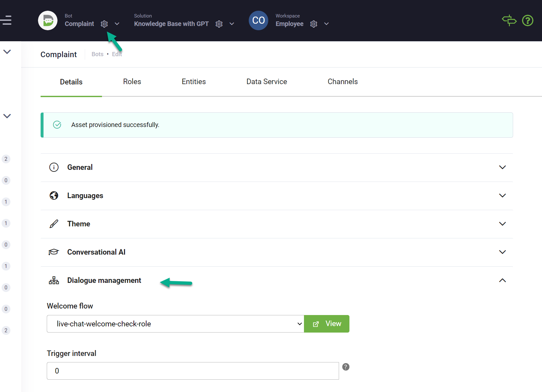542x392 pixels.
Task: Click the CO workspace avatar
Action: pos(258,20)
